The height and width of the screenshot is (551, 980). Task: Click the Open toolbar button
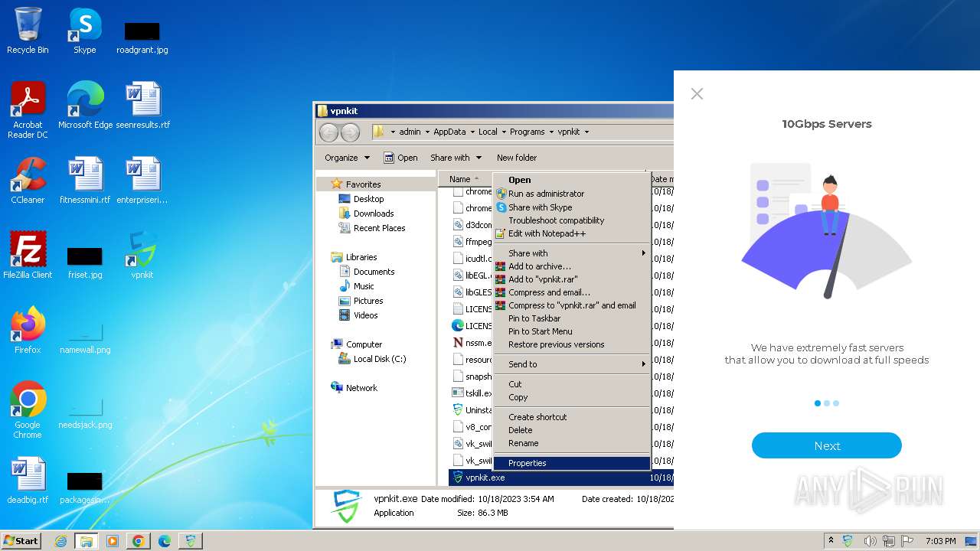point(400,158)
